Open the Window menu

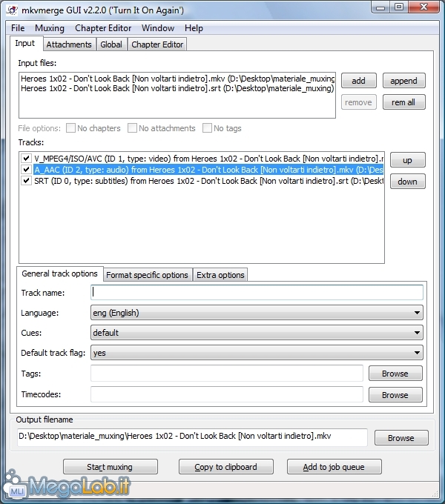click(158, 28)
